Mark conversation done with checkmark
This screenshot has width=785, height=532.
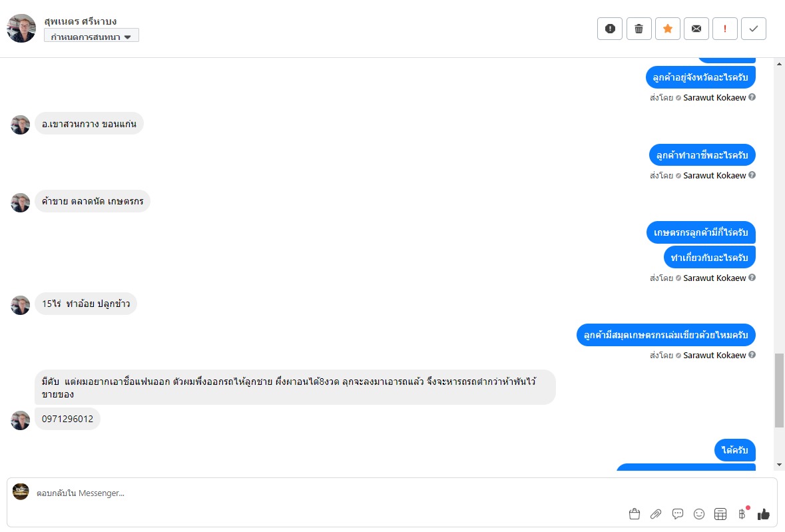click(753, 29)
